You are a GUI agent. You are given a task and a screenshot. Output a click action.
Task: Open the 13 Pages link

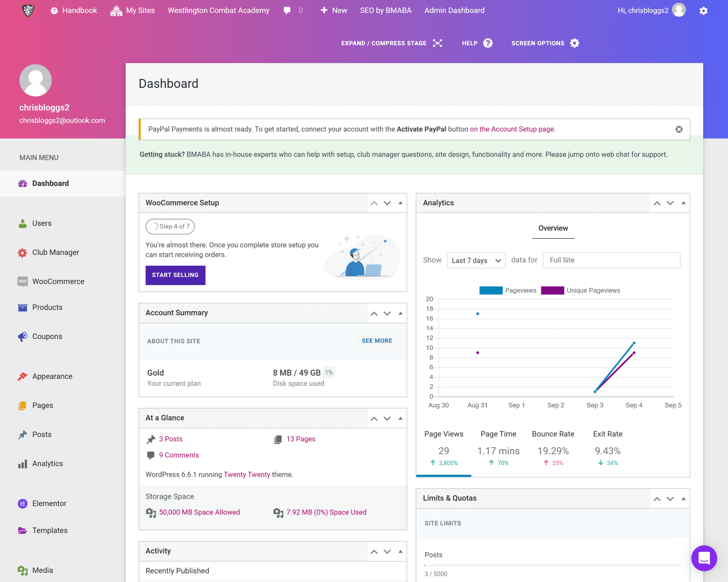click(301, 439)
